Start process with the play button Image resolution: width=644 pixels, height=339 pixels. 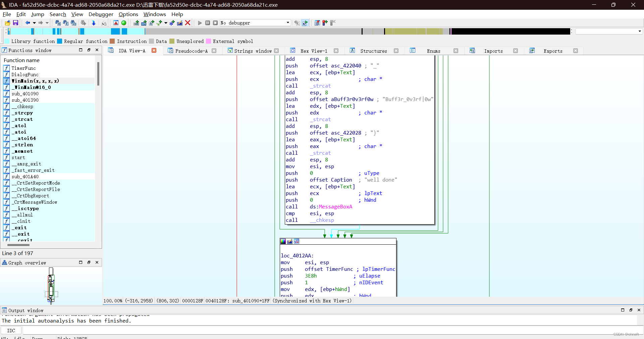tap(200, 23)
